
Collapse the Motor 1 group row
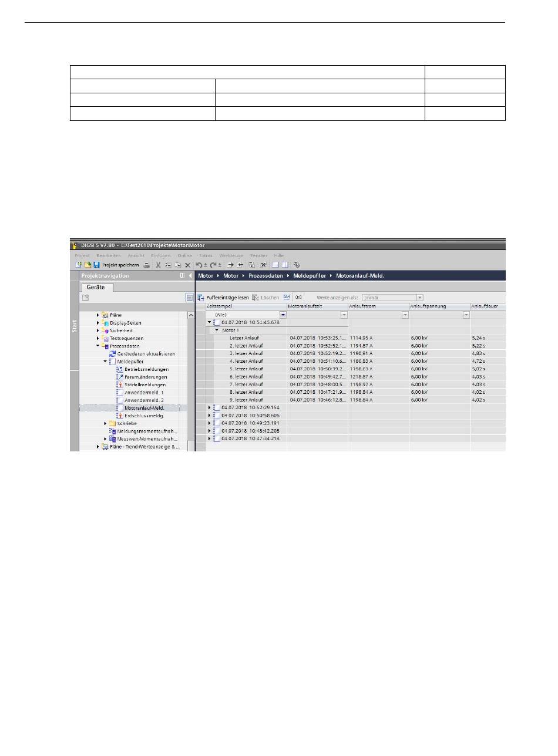(x=217, y=330)
